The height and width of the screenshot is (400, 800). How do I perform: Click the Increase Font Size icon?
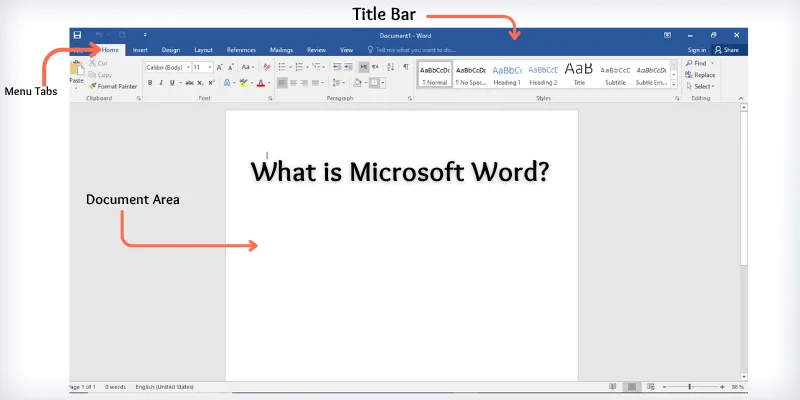[219, 67]
